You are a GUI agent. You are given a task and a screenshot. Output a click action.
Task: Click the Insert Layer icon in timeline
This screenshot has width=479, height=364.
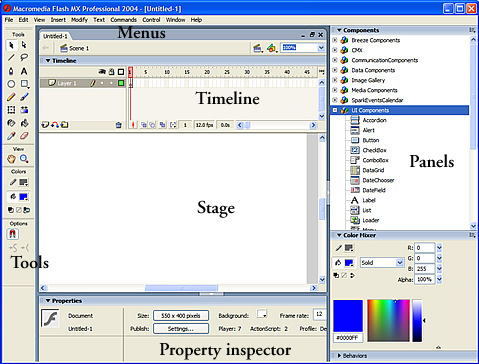(x=45, y=125)
